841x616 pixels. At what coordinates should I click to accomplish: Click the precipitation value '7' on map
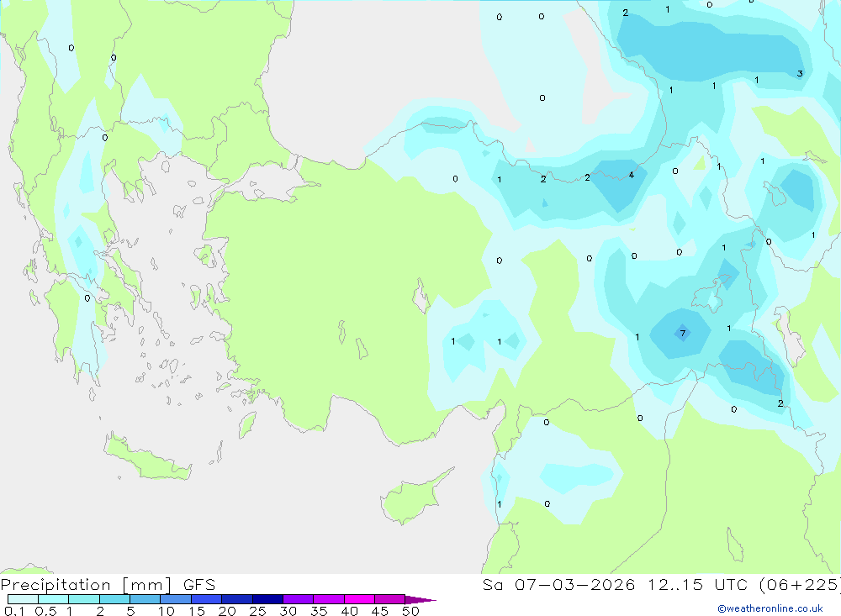tap(683, 333)
